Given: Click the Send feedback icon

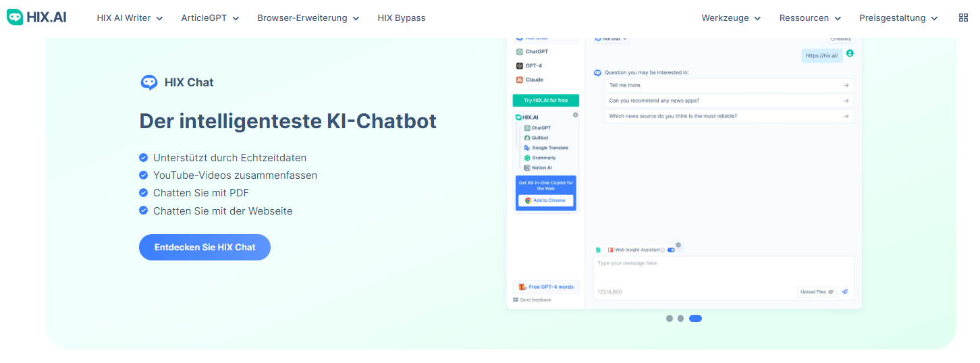Looking at the screenshot, I should click(x=516, y=300).
